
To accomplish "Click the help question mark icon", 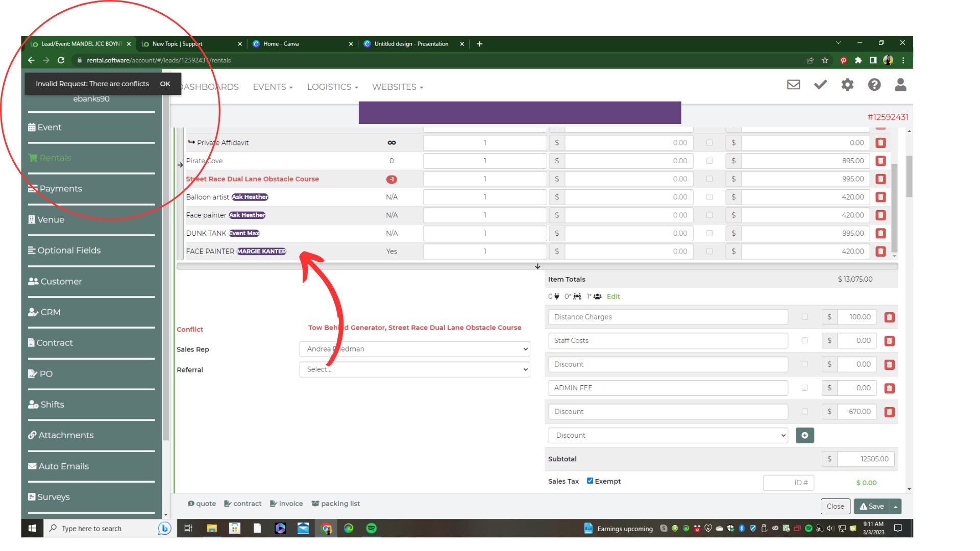I will (874, 85).
